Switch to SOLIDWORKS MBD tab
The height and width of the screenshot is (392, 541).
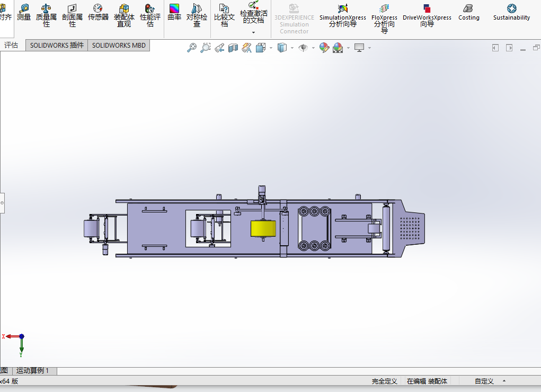click(119, 46)
